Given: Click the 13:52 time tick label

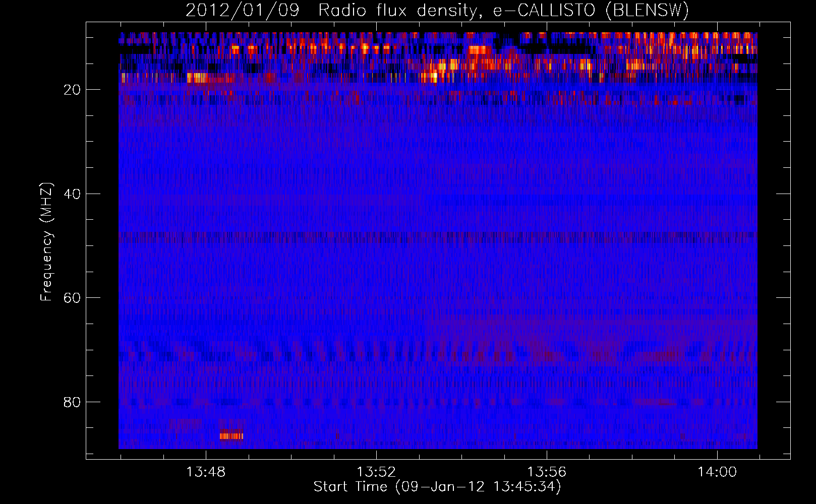Looking at the screenshot, I should (376, 472).
